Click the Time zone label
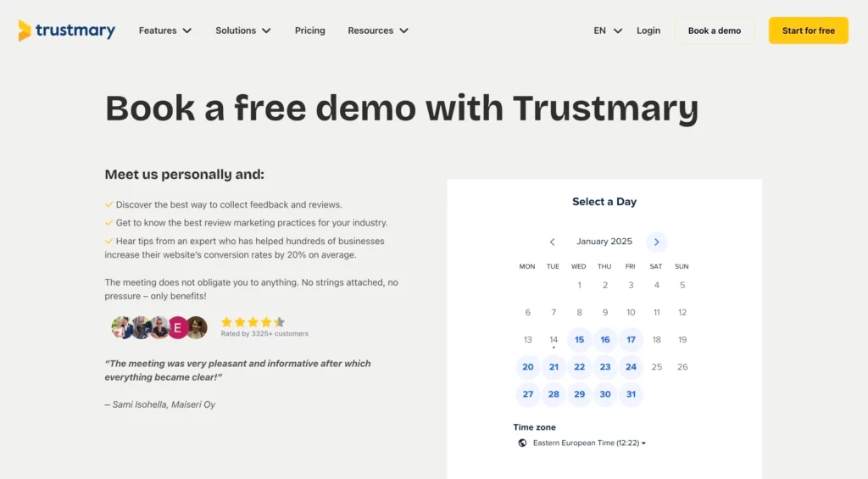Screen dimensions: 868x479 click(x=534, y=427)
